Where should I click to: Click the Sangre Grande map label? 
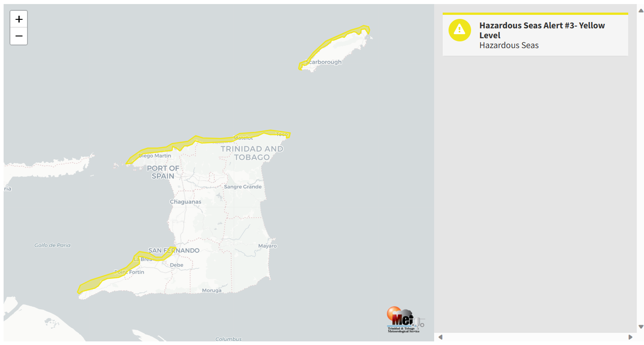(x=243, y=187)
